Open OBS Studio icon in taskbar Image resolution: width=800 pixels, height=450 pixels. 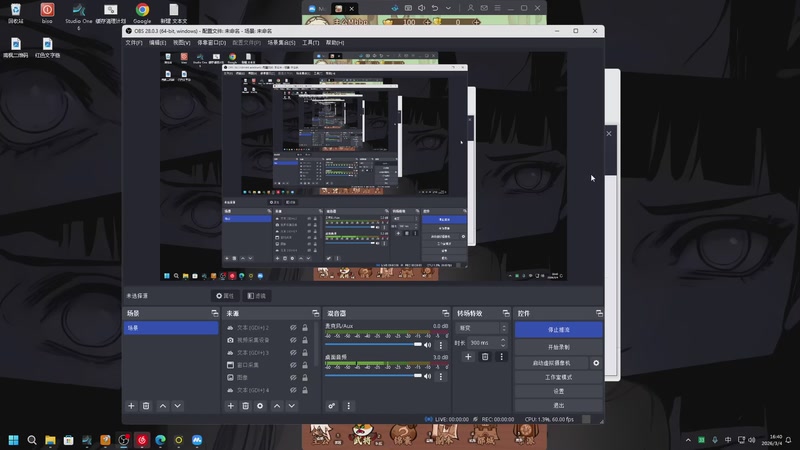pyautogui.click(x=123, y=440)
